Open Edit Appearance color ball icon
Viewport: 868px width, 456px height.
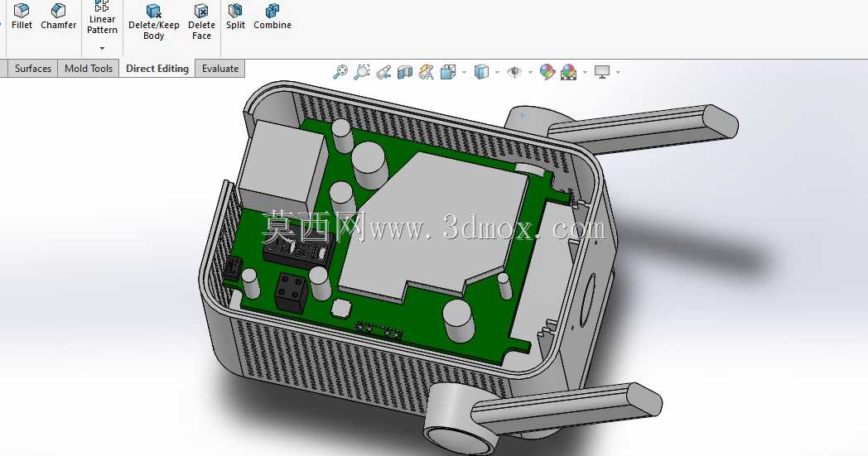point(547,72)
